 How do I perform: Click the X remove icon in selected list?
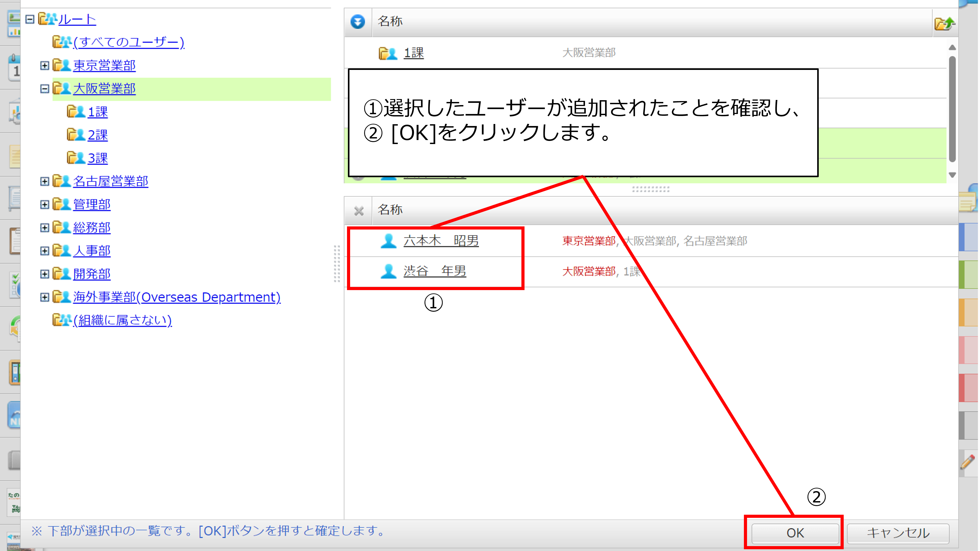[x=358, y=211]
